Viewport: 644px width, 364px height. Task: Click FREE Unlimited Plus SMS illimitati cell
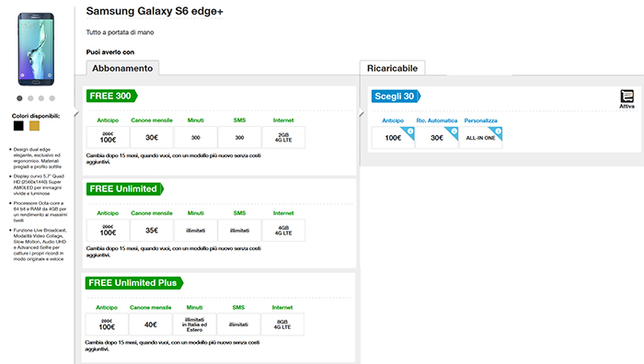(238, 324)
